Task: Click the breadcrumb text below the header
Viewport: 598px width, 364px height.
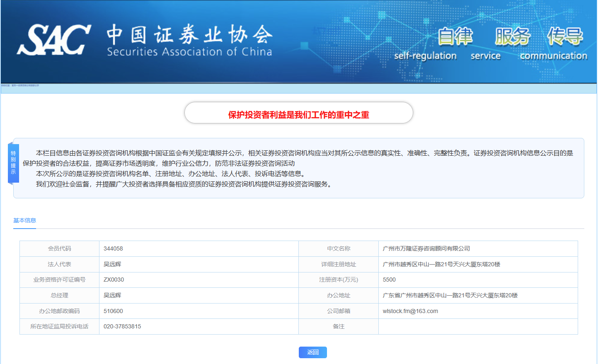Action: [20, 86]
